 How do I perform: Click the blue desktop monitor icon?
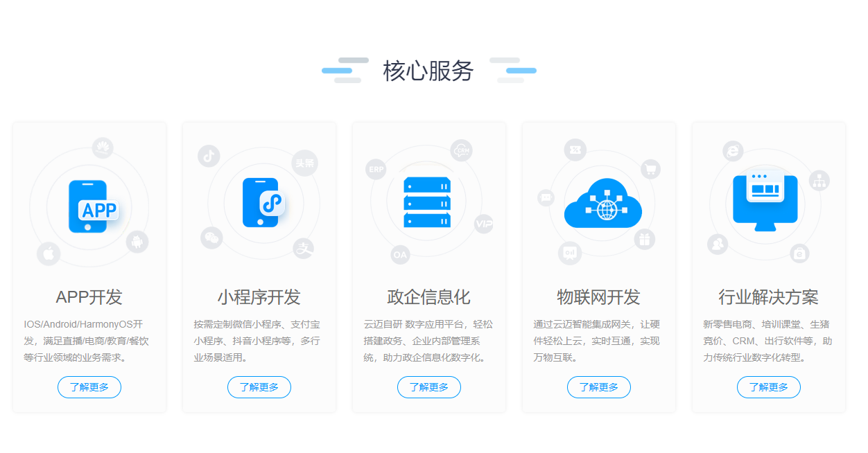pos(765,201)
